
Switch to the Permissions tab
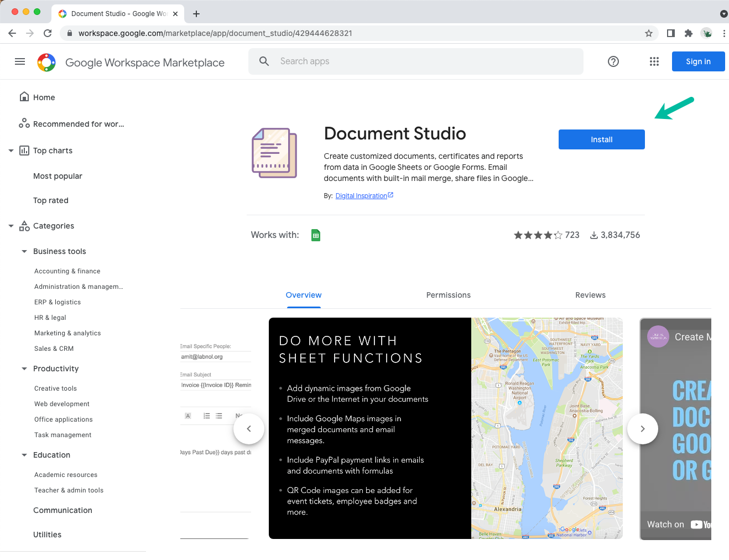click(449, 295)
